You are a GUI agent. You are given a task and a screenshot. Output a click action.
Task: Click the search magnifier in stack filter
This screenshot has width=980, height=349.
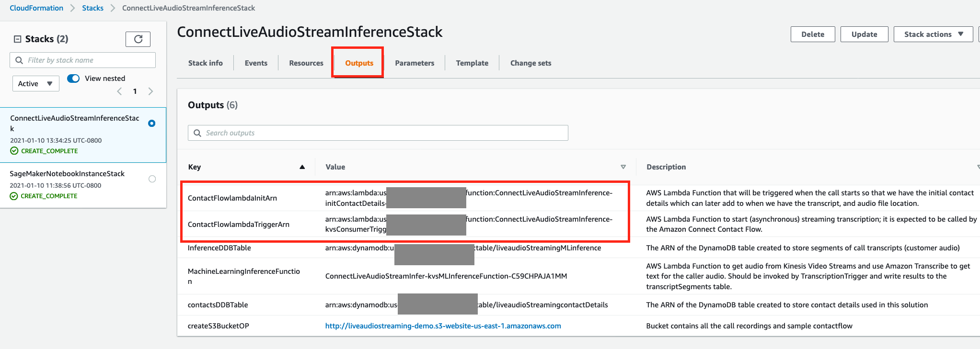pos(19,60)
